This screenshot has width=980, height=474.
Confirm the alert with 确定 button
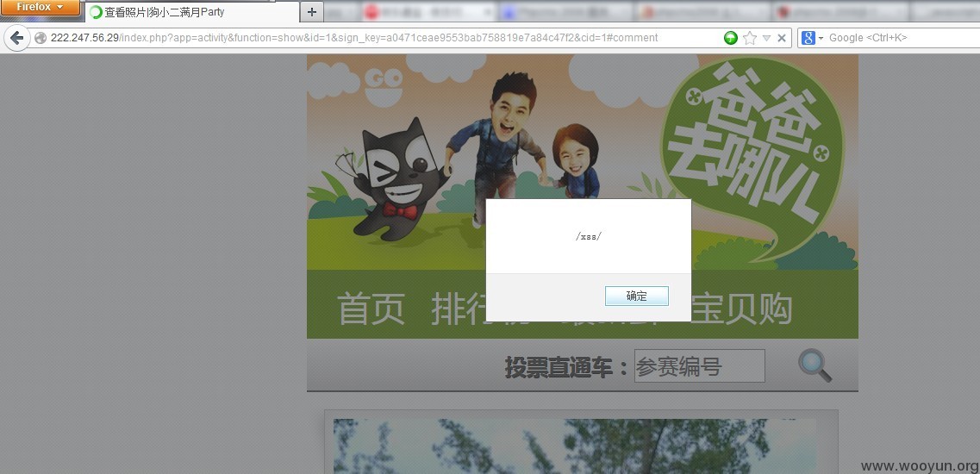(637, 296)
